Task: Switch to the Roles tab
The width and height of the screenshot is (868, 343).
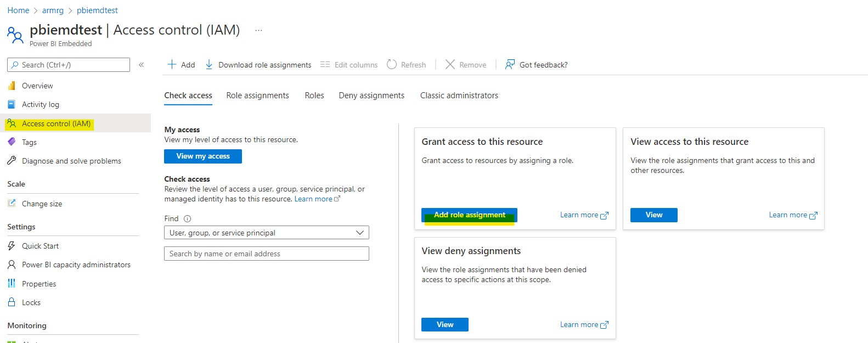Action: pos(314,95)
